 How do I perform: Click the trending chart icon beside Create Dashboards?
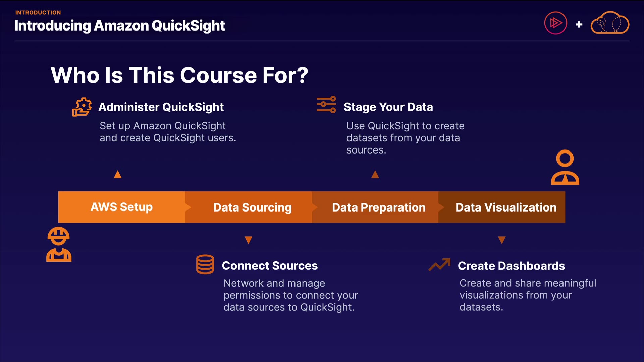point(439,265)
